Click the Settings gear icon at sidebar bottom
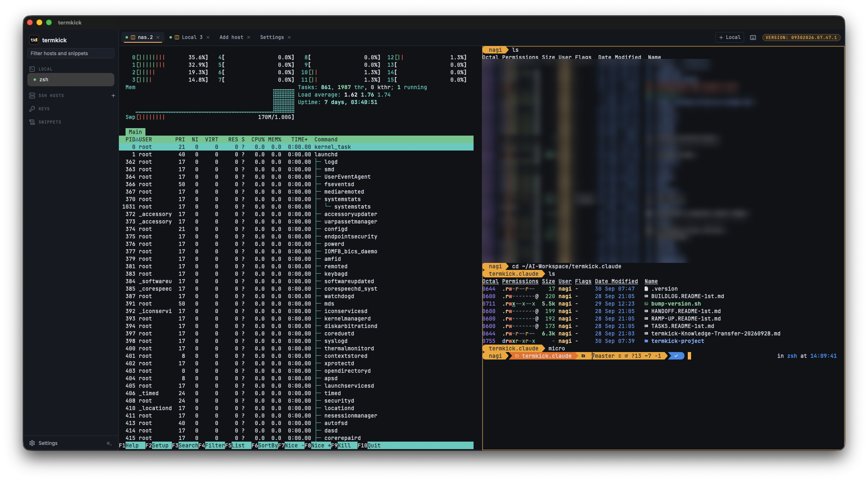868x481 pixels. (x=32, y=443)
